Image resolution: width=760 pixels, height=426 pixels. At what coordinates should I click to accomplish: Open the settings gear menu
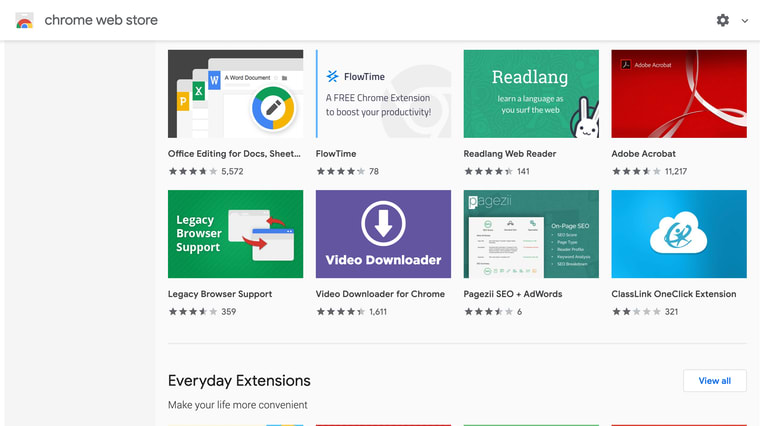click(x=723, y=20)
